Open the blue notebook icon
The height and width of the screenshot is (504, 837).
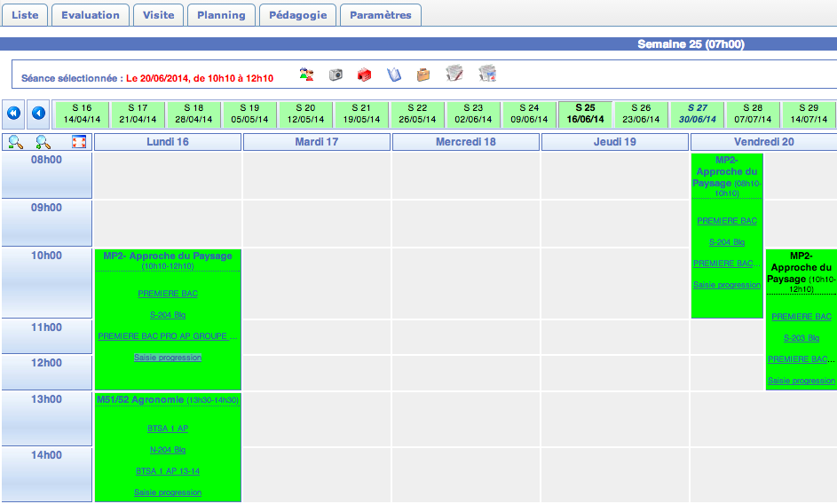pyautogui.click(x=394, y=75)
